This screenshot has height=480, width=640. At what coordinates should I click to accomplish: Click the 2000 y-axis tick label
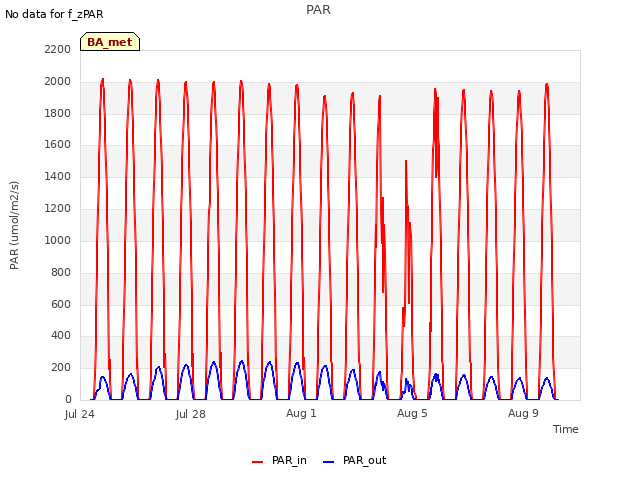click(58, 82)
